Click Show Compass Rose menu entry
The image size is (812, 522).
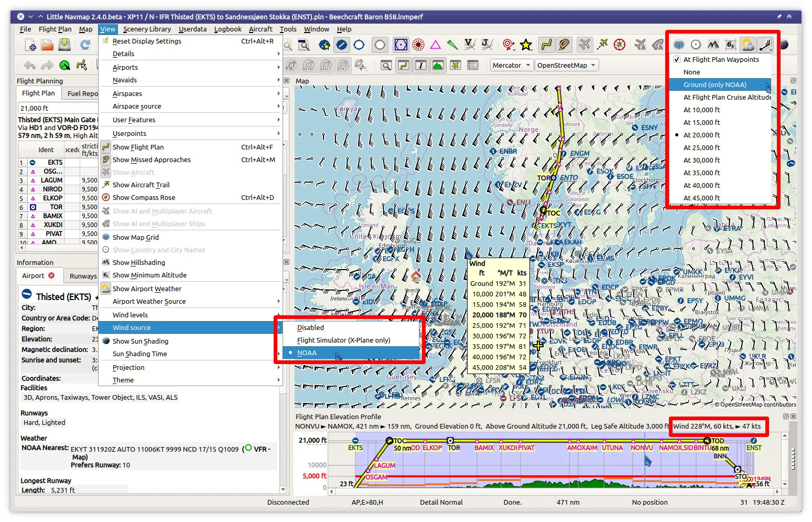144,198
